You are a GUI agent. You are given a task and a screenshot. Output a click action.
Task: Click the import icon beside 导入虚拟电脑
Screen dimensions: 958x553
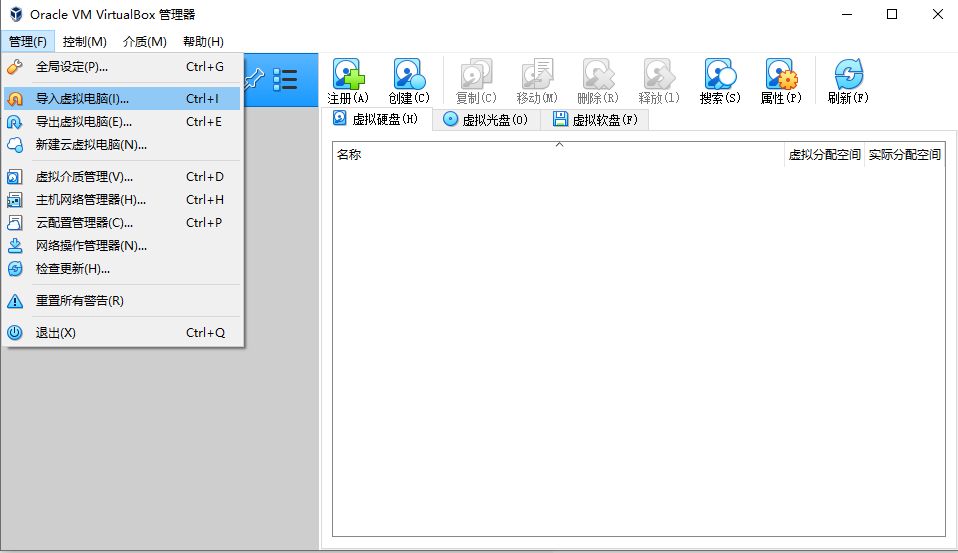tap(15, 98)
